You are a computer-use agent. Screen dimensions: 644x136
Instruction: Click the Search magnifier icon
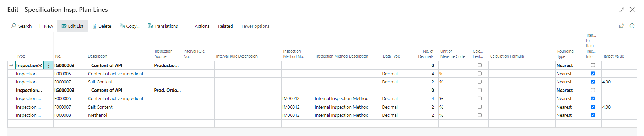coord(13,26)
